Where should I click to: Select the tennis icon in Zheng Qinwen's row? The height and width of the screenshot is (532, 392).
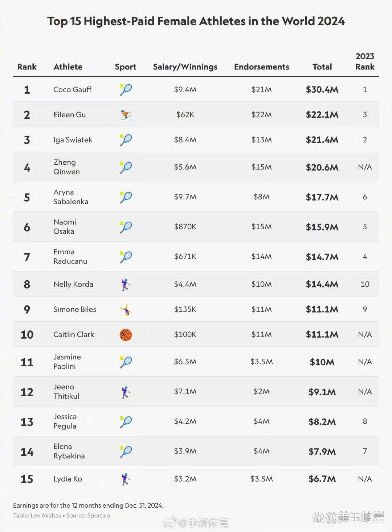pyautogui.click(x=126, y=168)
